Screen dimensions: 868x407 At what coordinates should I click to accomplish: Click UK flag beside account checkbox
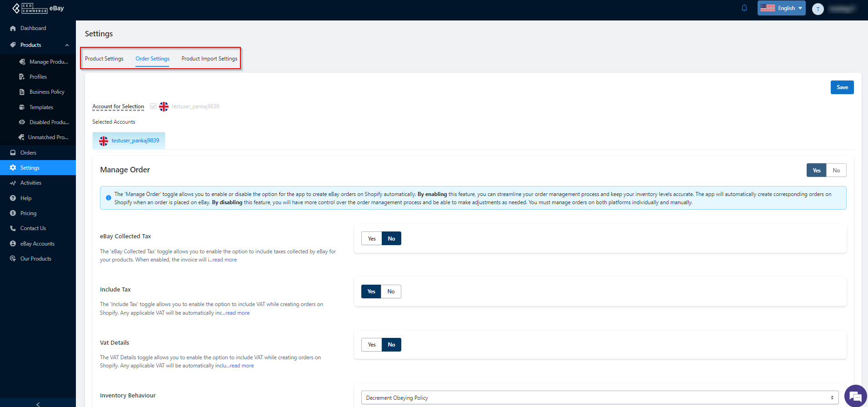click(x=164, y=106)
